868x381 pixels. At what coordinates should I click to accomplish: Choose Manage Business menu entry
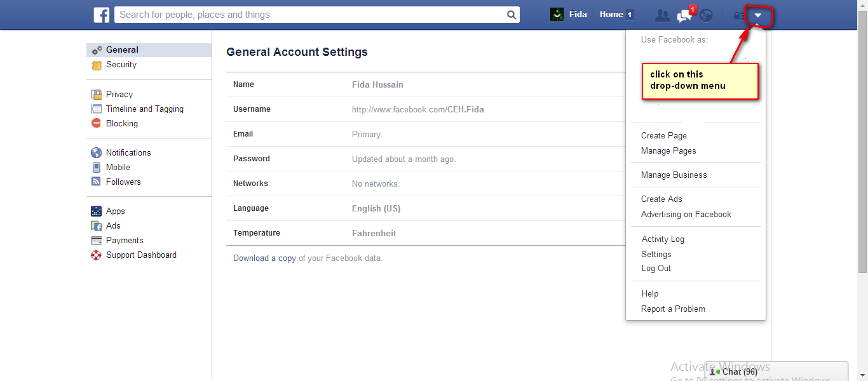coord(674,175)
